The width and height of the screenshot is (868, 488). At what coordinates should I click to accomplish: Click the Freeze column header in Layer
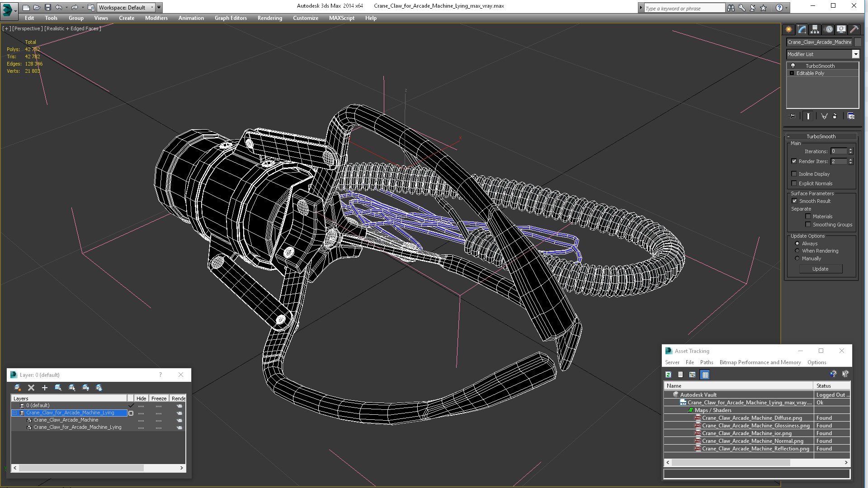click(159, 399)
